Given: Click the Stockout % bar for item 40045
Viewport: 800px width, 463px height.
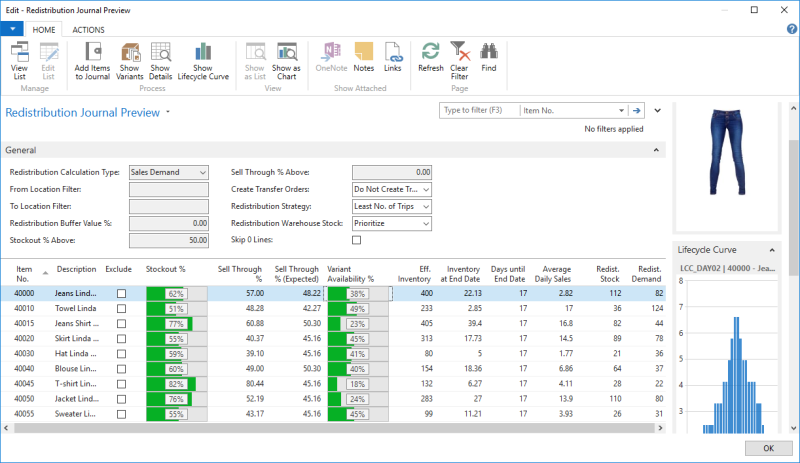Looking at the screenshot, I should click(176, 384).
